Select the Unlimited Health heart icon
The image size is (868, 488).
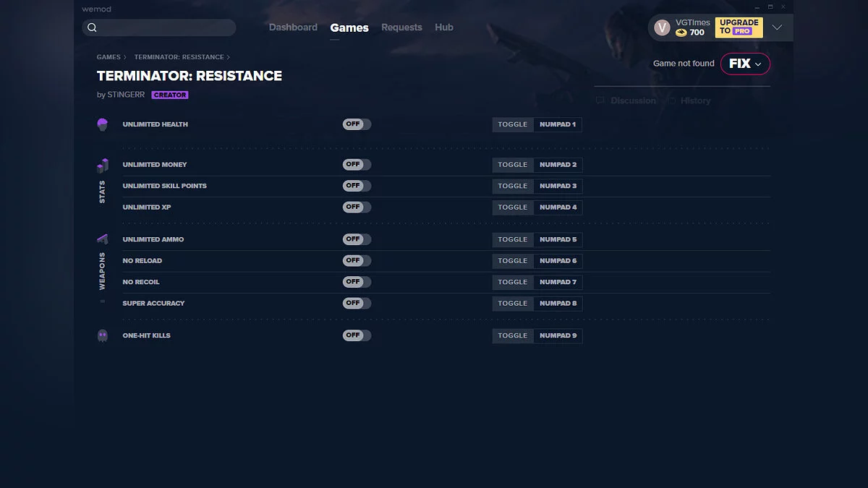[103, 124]
